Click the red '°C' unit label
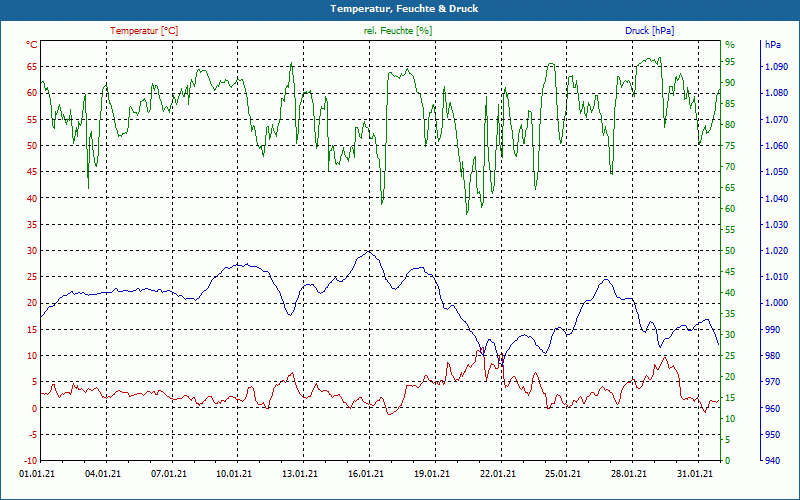This screenshot has width=800, height=500. coord(32,45)
